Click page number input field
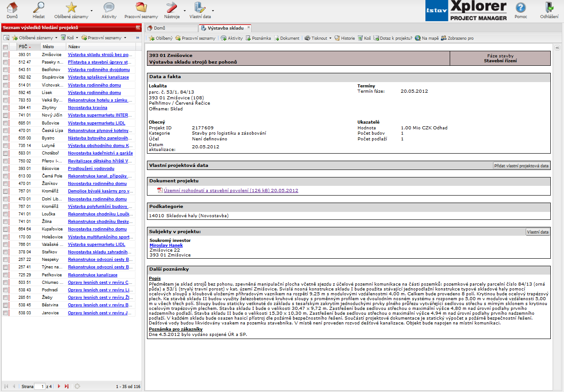This screenshot has height=392, width=564. 40,386
